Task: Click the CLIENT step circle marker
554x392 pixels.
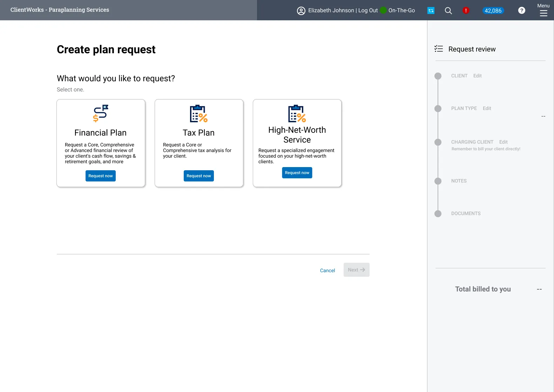Action: click(x=438, y=76)
